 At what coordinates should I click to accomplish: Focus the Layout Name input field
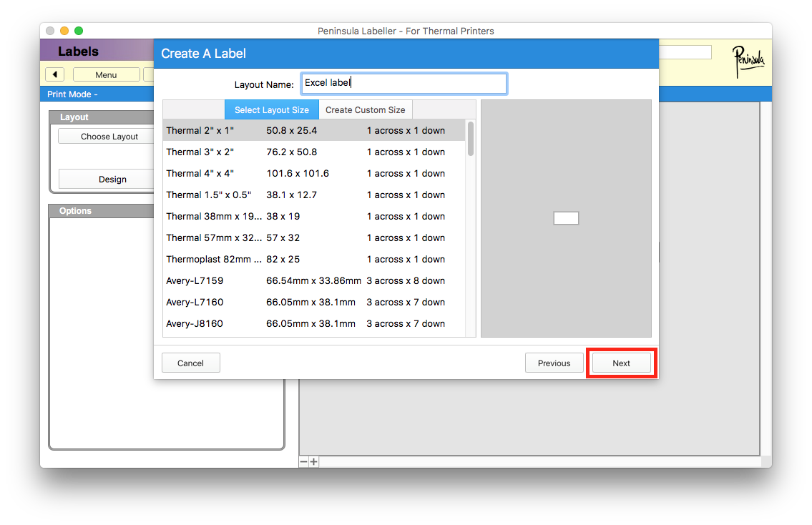pos(404,84)
